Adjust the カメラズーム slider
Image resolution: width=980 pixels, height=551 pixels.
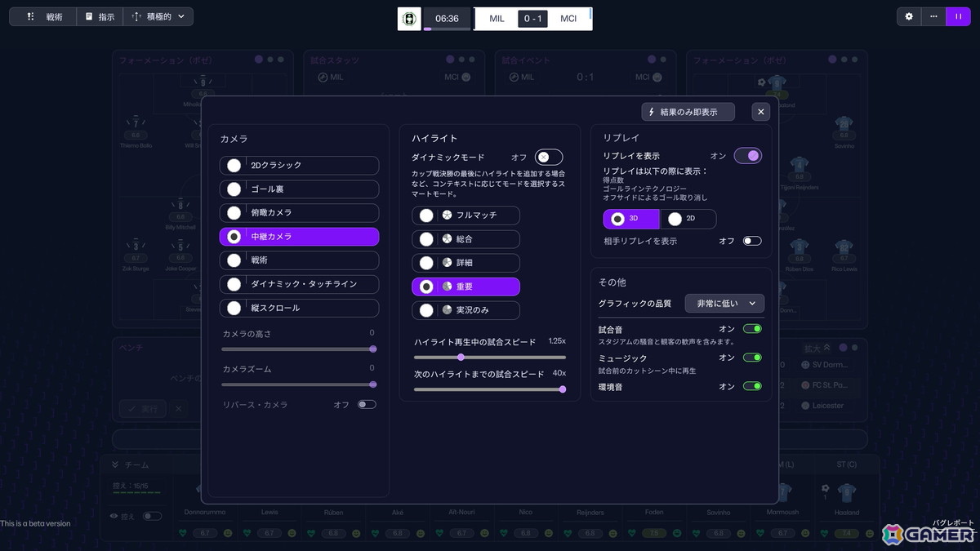coord(372,384)
